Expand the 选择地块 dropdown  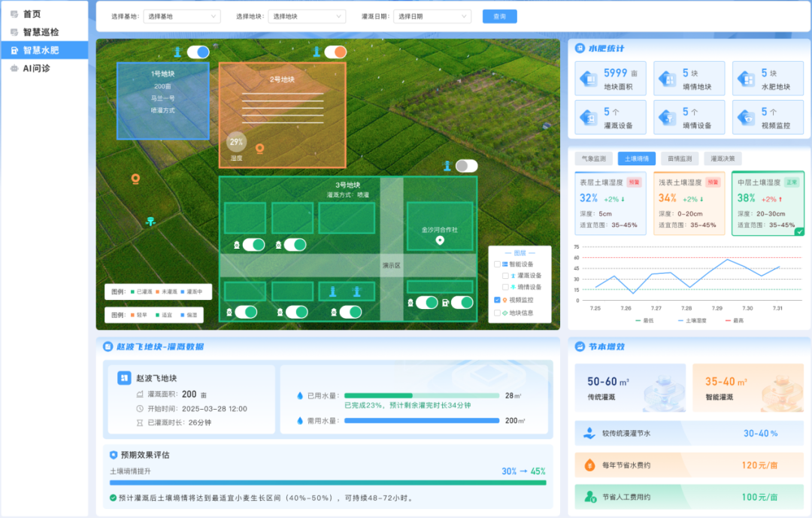307,17
